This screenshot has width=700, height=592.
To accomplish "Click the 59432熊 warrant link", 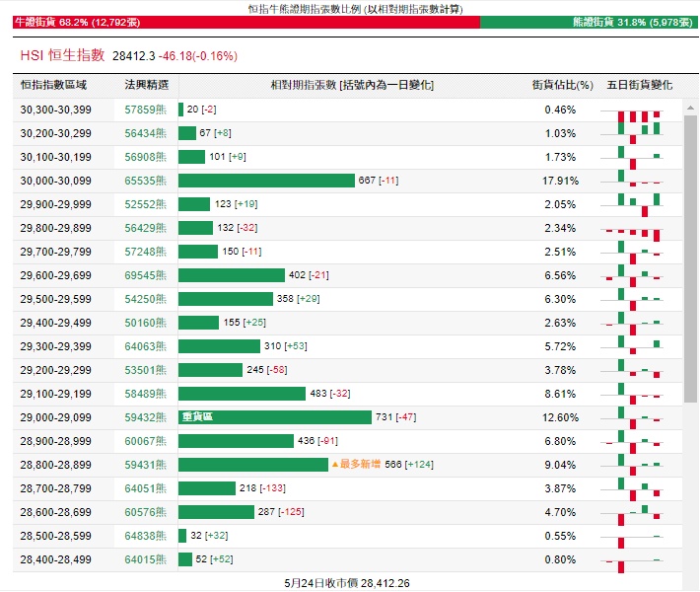I will pyautogui.click(x=145, y=417).
